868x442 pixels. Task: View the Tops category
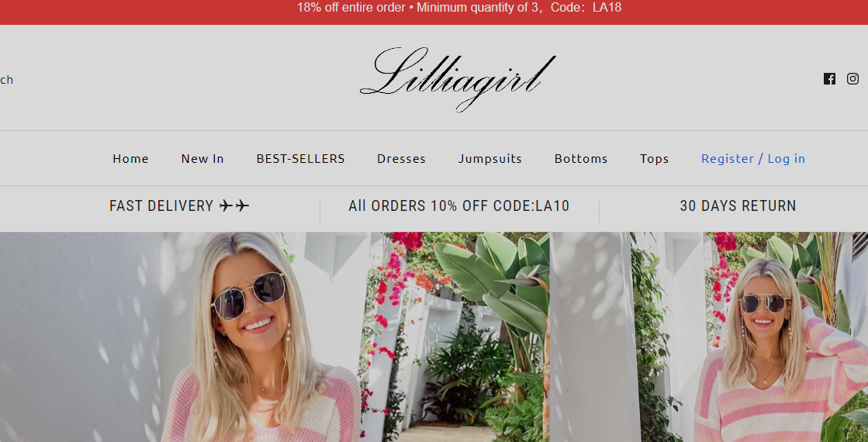pos(655,159)
